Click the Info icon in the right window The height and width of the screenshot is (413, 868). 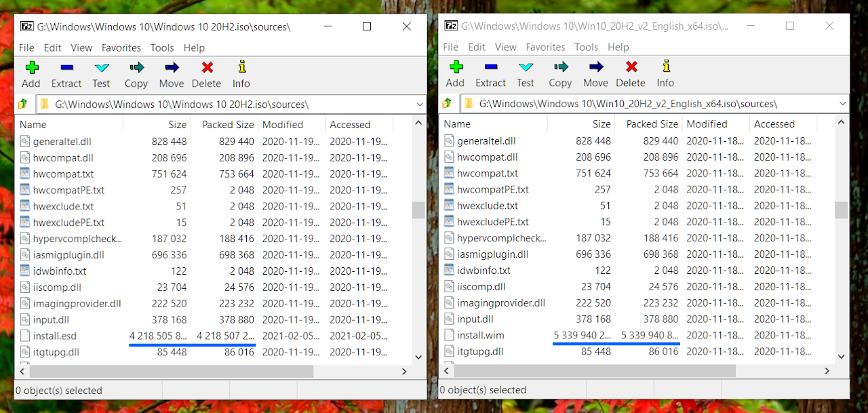pos(666,66)
